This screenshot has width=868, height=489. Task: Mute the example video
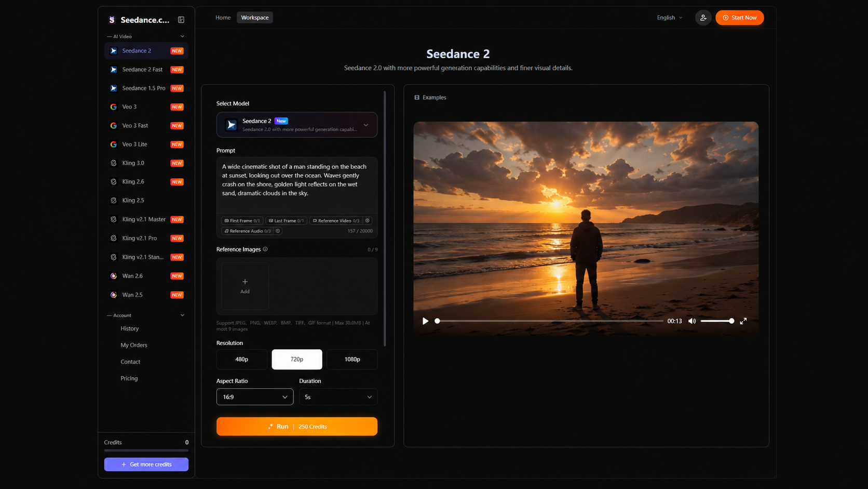692,321
